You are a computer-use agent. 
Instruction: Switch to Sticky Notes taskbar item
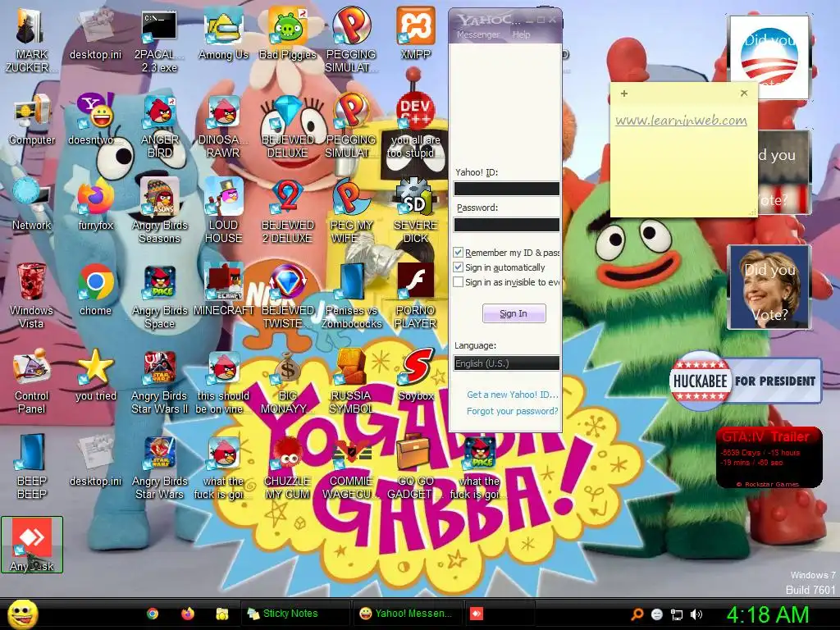click(x=295, y=614)
